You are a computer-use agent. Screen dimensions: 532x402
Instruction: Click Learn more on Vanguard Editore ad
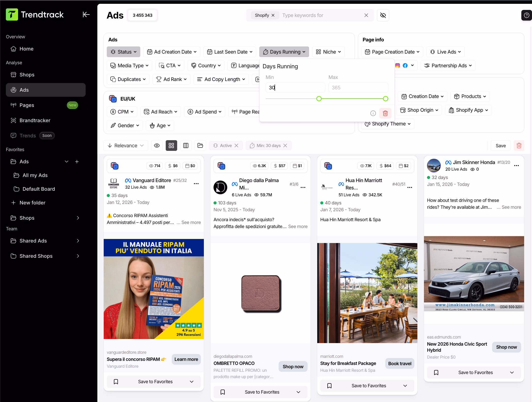(x=186, y=359)
